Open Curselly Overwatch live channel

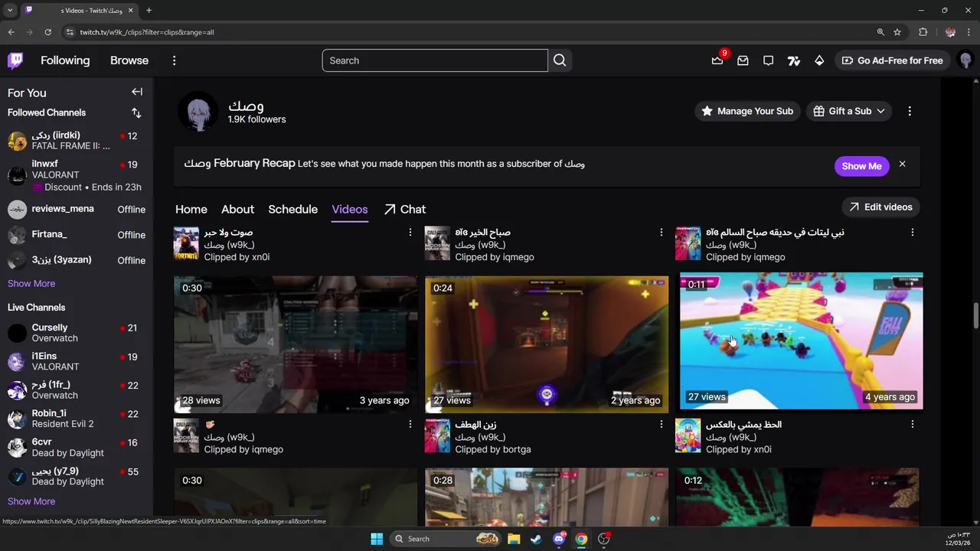(x=77, y=333)
